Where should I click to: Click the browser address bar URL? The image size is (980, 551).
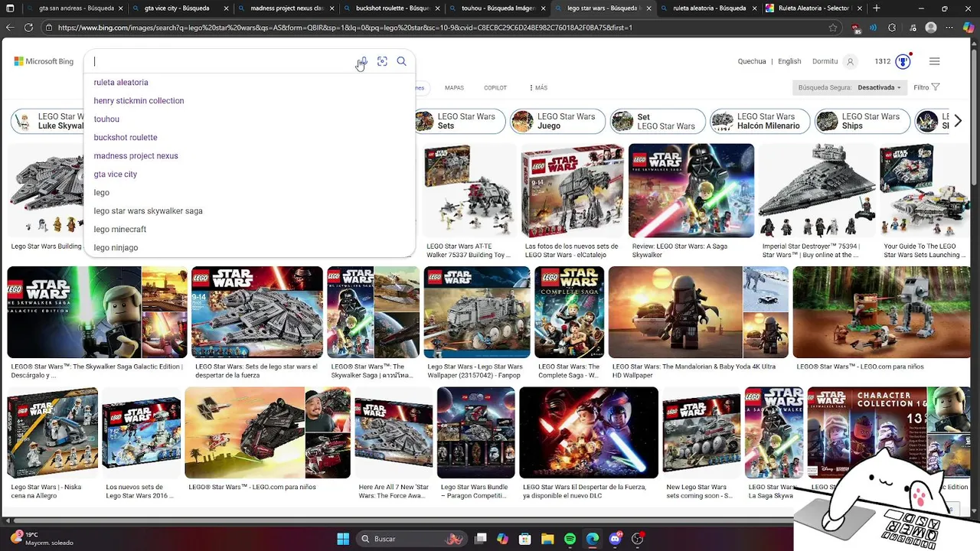345,28
